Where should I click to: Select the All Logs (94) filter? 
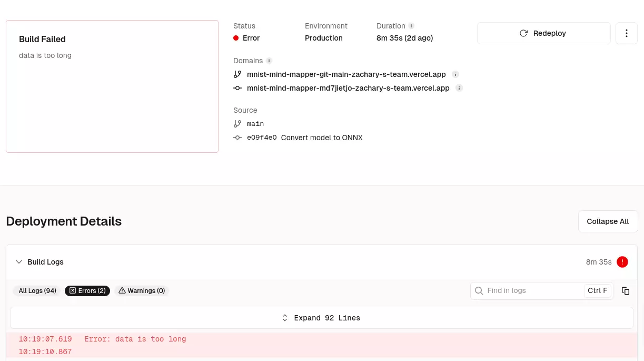[x=37, y=290]
